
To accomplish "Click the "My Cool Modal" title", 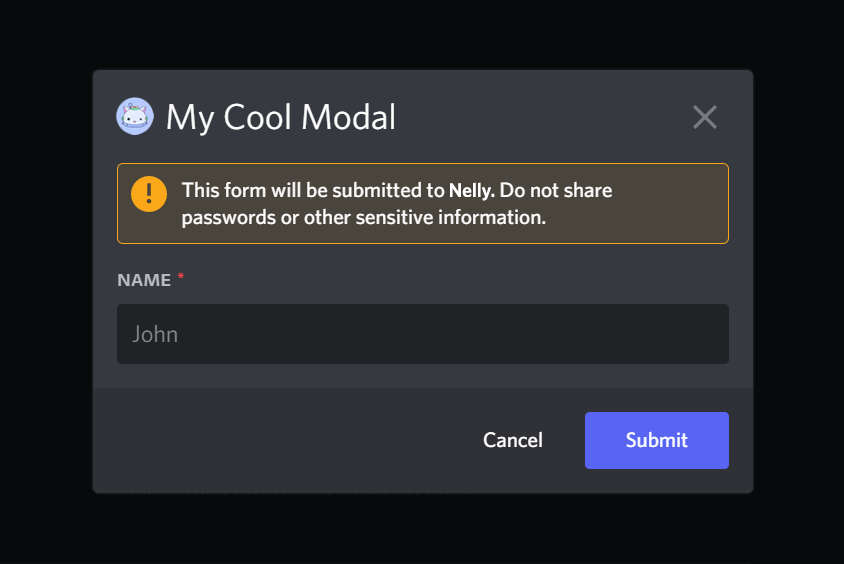I will pyautogui.click(x=281, y=117).
